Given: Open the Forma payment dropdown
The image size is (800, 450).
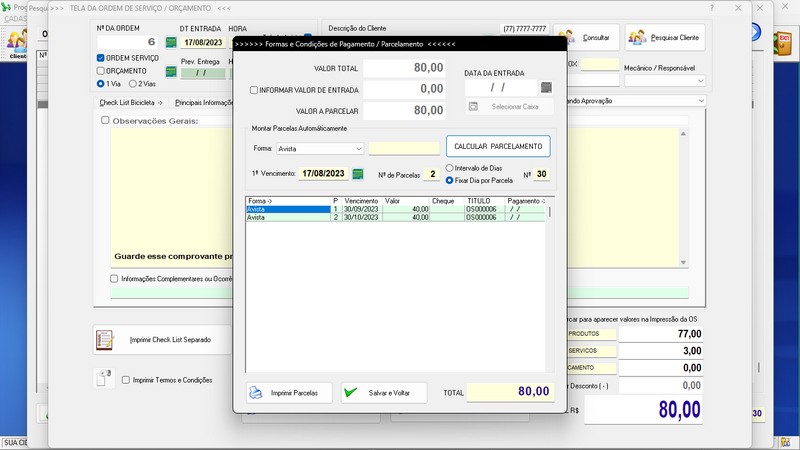Looking at the screenshot, I should click(x=358, y=149).
